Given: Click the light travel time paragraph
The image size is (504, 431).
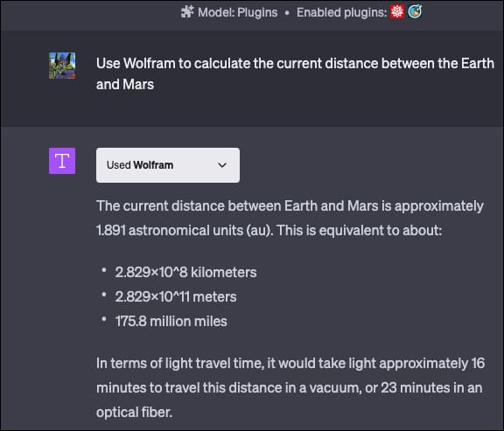Looking at the screenshot, I should click(290, 387).
